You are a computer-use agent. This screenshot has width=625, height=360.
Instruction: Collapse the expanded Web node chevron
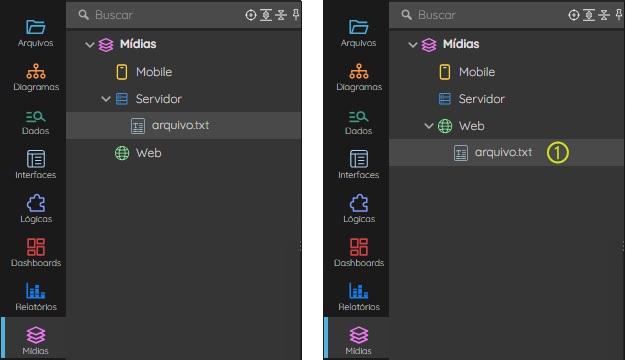tap(428, 126)
